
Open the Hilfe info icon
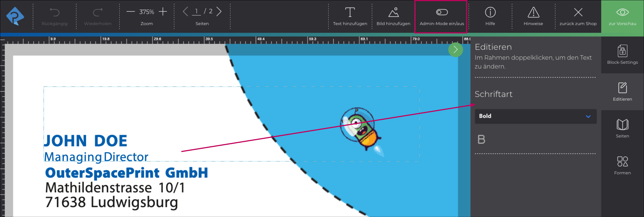click(490, 12)
